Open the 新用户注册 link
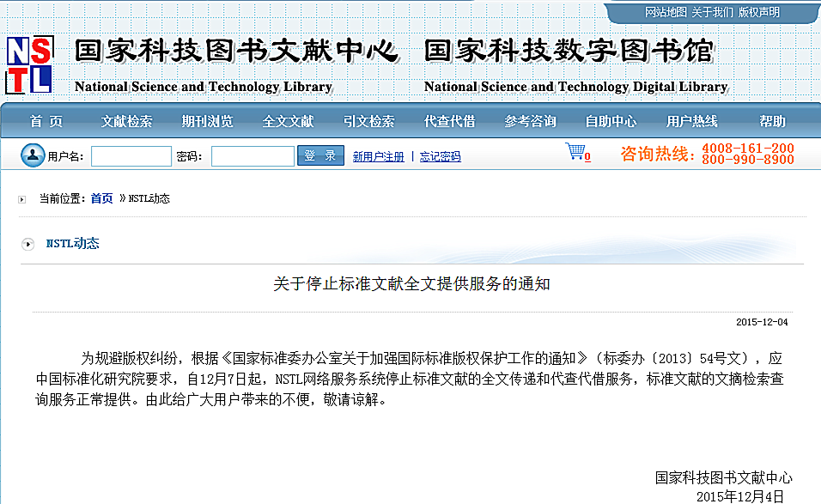Viewport: 821px width, 504px height. click(x=378, y=156)
